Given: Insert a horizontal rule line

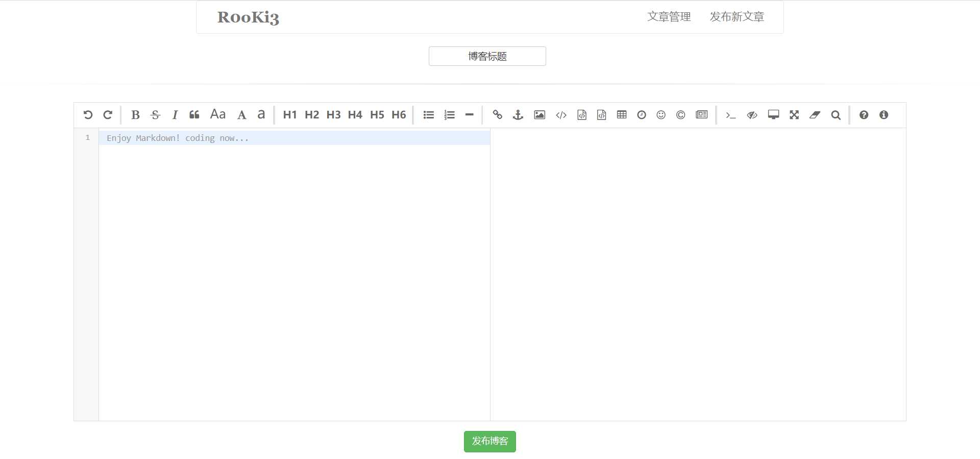Looking at the screenshot, I should 470,115.
